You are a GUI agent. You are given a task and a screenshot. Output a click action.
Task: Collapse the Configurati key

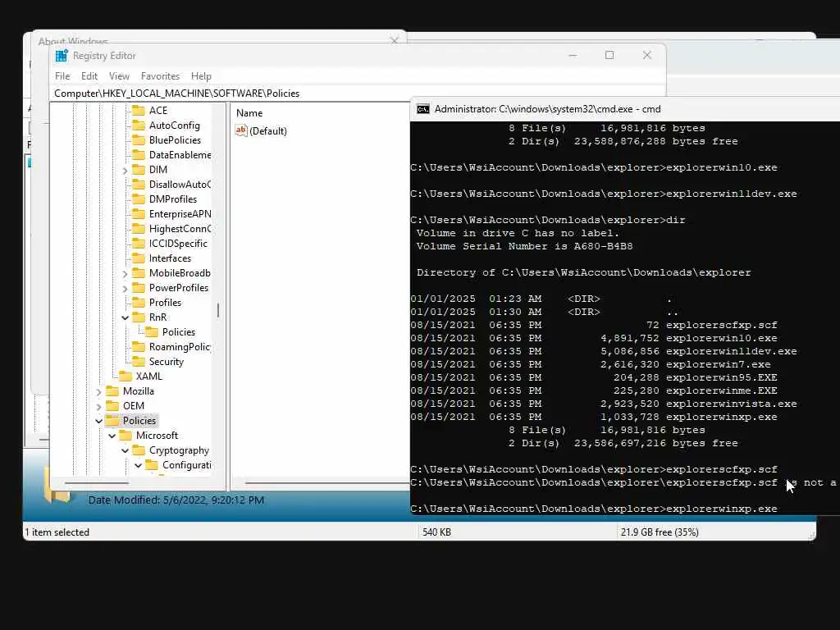(138, 466)
